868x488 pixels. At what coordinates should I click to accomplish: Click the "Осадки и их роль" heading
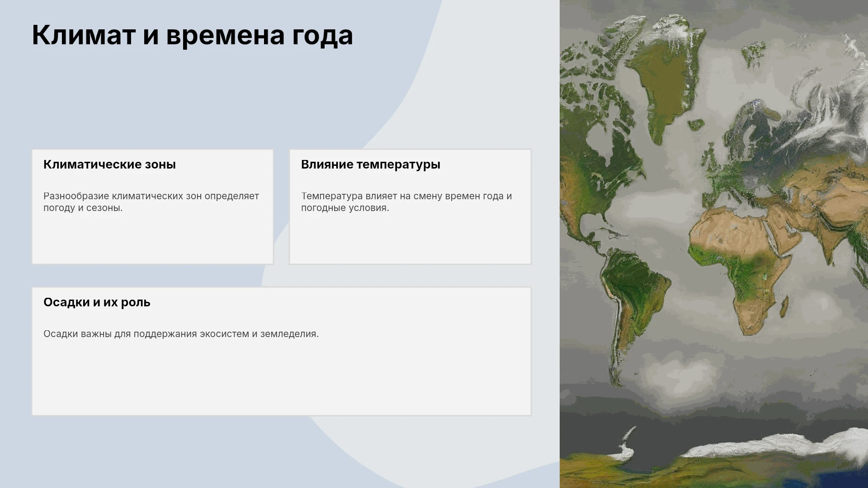(x=97, y=302)
